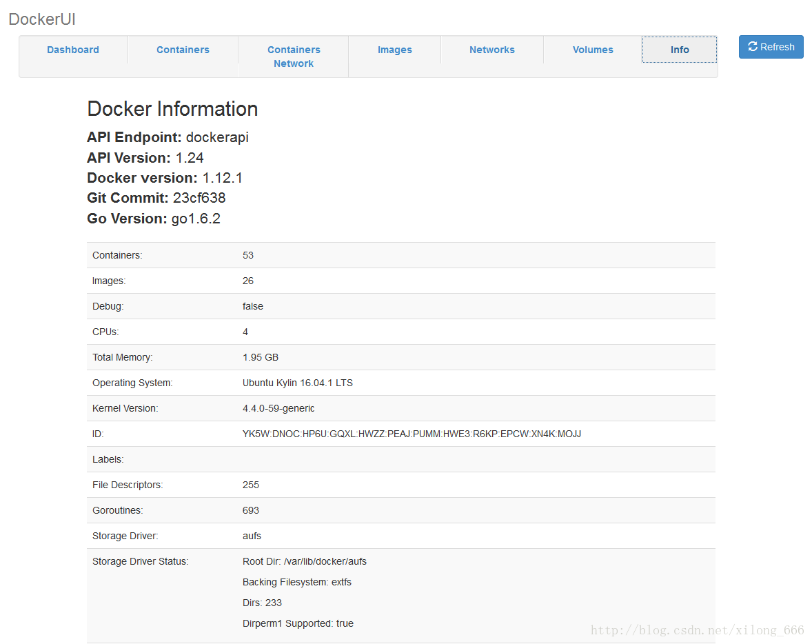Click kernel version 4.4.0-59-generic

pos(278,408)
